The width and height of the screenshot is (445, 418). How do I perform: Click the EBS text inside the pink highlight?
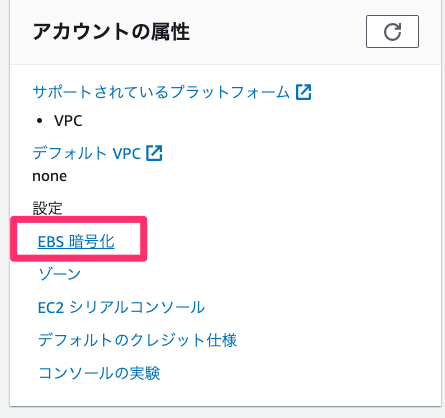(51, 242)
